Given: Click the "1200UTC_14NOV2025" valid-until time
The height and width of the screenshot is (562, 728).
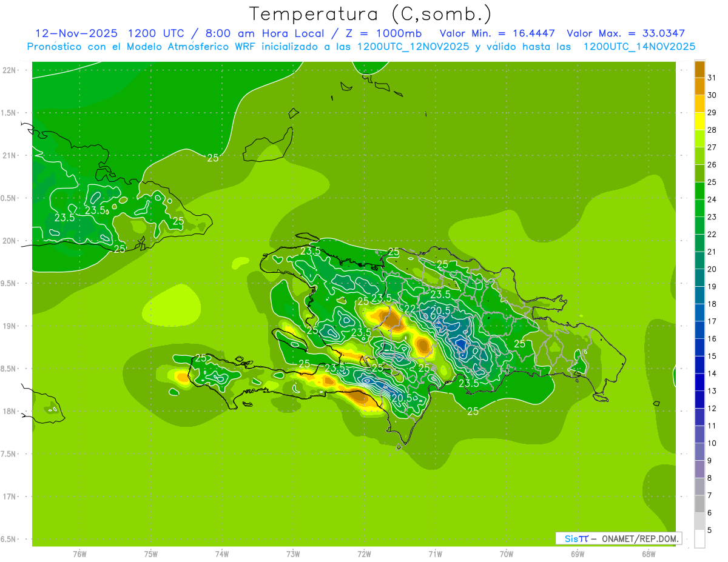Looking at the screenshot, I should coord(639,47).
